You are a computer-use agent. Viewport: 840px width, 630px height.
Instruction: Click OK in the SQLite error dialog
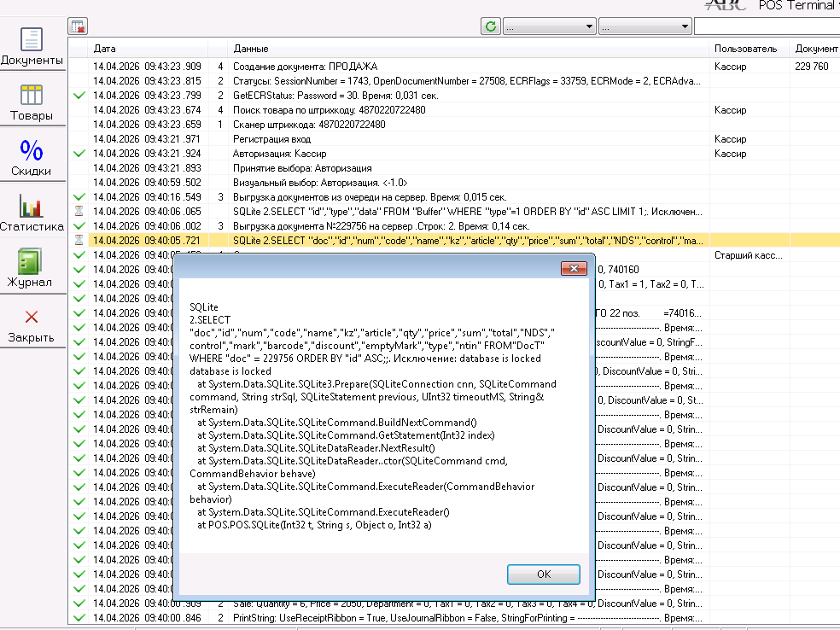pos(543,575)
